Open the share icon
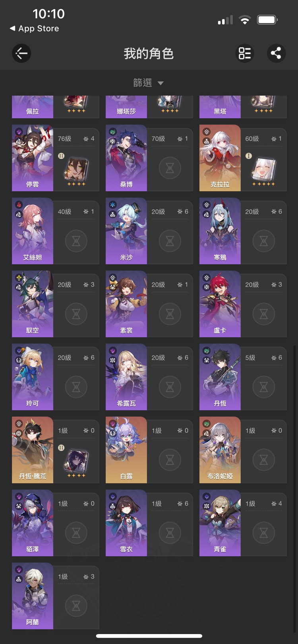This screenshot has width=298, height=644. (x=276, y=53)
